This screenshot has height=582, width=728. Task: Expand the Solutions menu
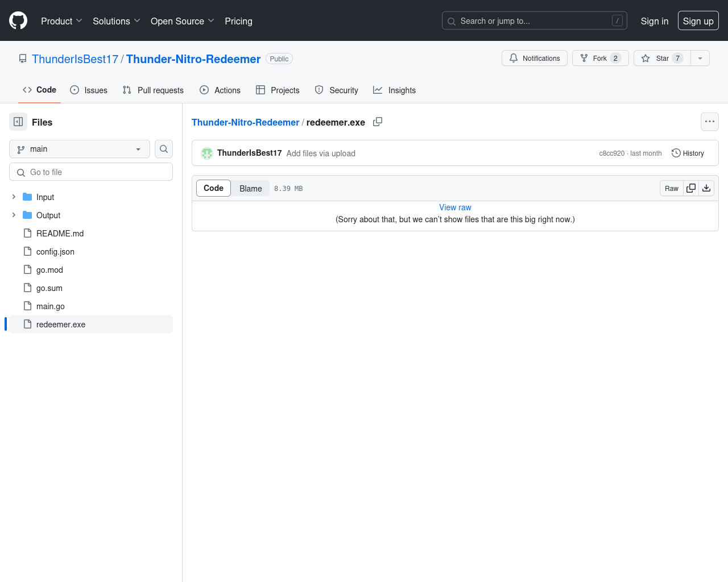pos(116,21)
